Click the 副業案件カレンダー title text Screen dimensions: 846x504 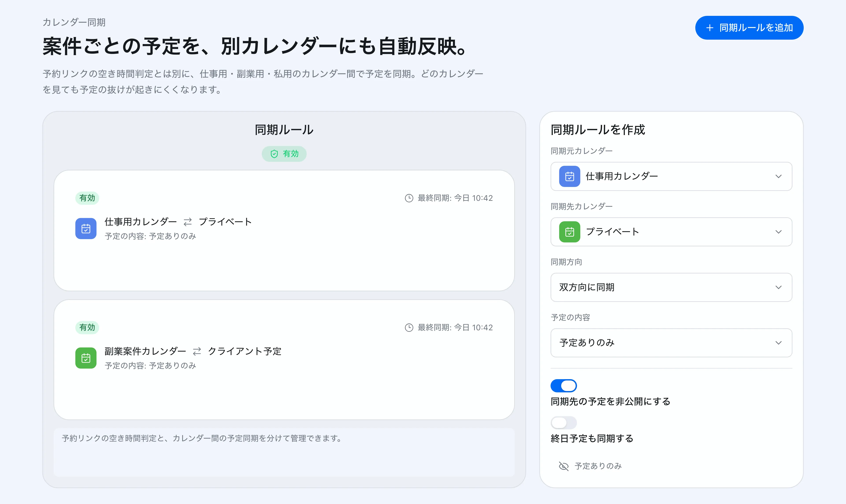click(145, 351)
